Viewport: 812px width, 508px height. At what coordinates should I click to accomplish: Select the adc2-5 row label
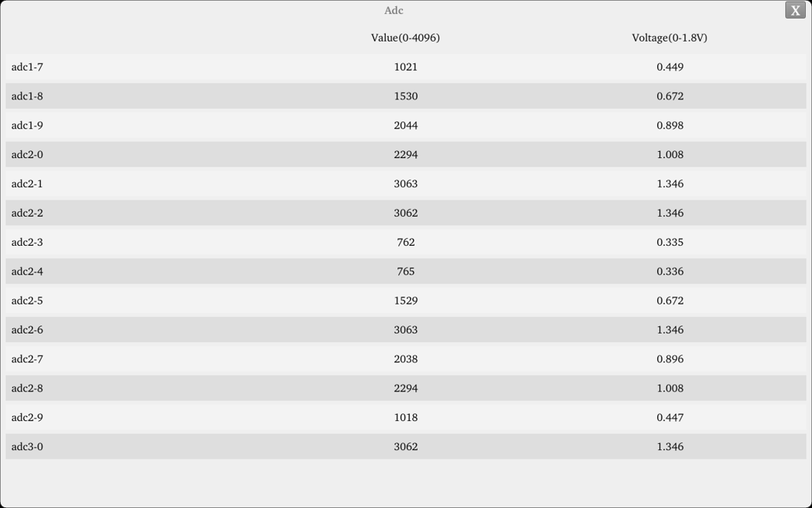(x=27, y=301)
